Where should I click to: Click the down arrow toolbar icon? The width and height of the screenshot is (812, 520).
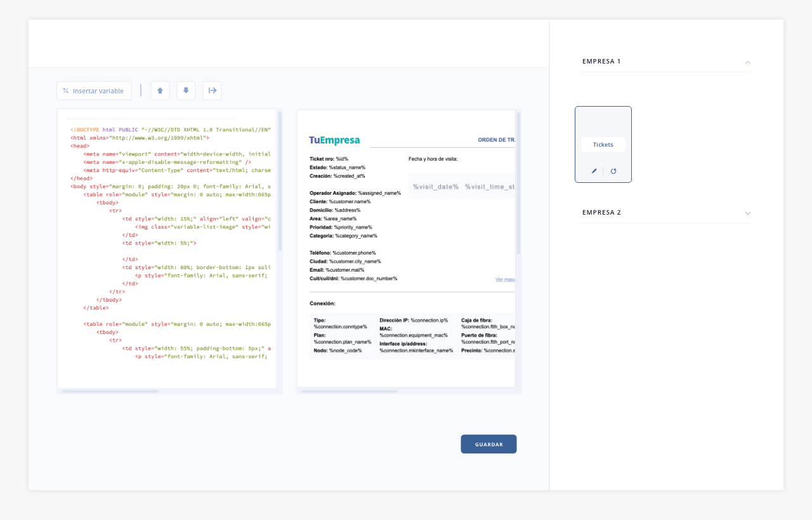186,91
